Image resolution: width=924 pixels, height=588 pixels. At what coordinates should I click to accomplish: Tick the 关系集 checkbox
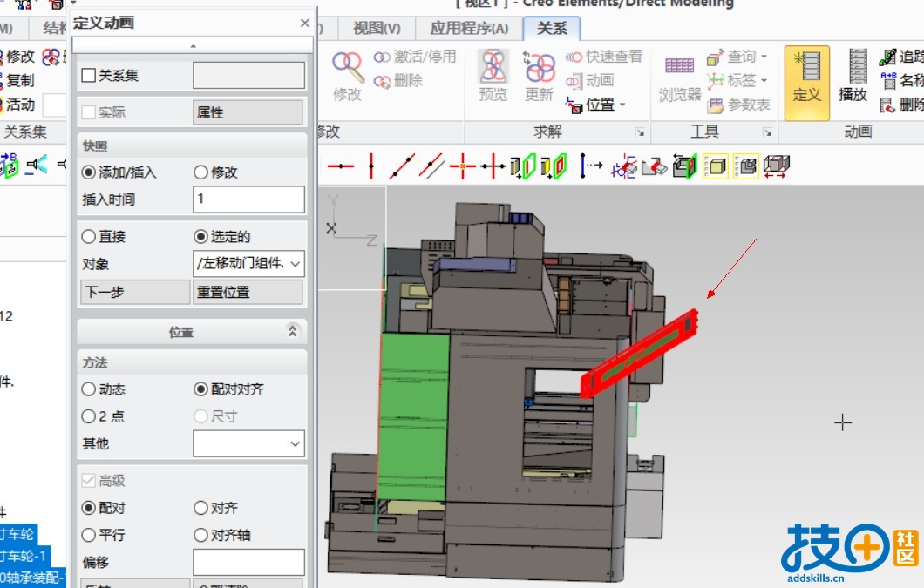click(88, 76)
